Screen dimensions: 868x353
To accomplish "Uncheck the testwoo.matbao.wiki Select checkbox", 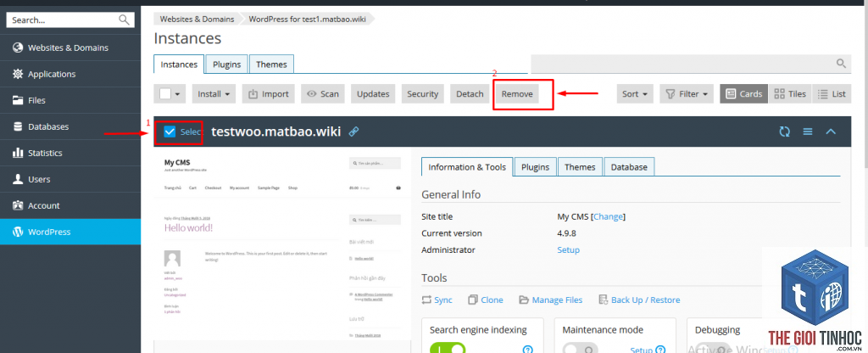I will coord(170,132).
